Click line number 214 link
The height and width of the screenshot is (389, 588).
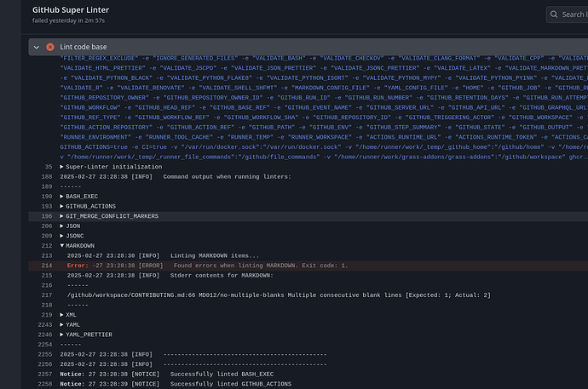[x=47, y=266]
